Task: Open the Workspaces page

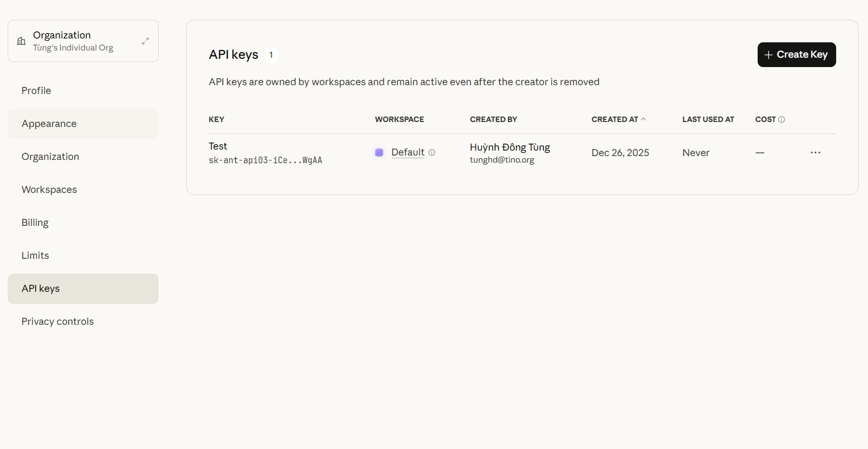Action: 49,190
